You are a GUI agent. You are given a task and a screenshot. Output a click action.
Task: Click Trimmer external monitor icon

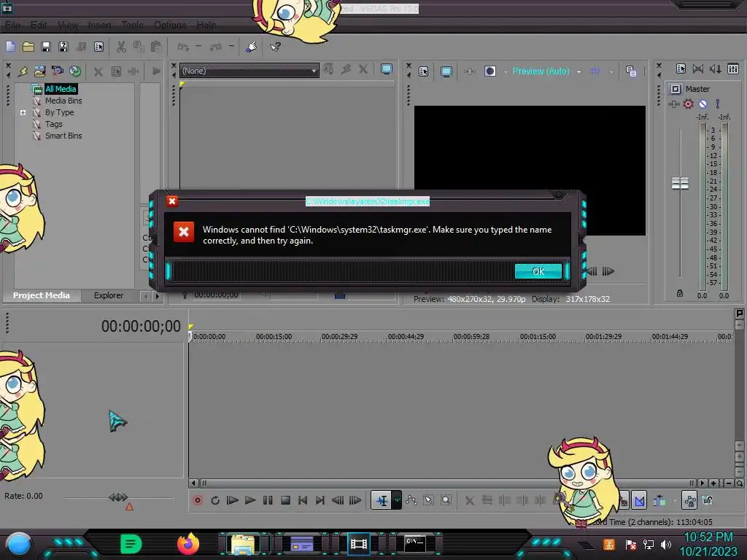point(387,69)
